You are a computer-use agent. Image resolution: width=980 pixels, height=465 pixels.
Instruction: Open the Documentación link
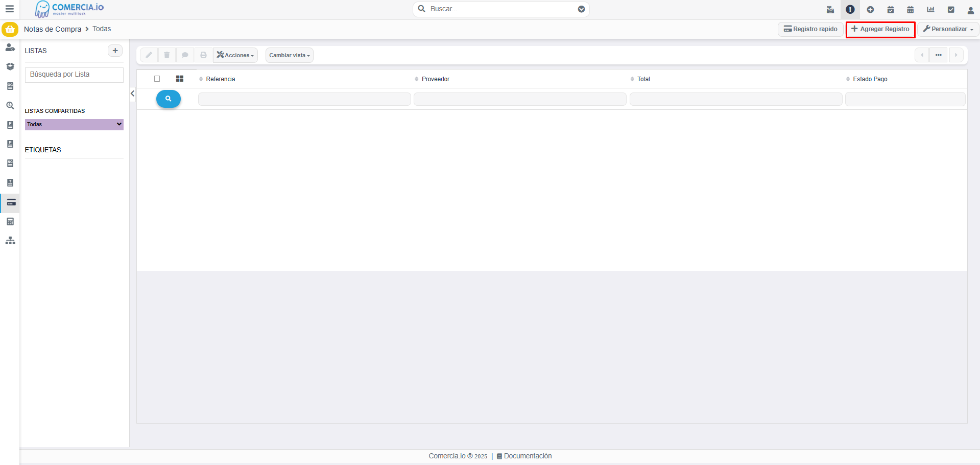(x=524, y=456)
